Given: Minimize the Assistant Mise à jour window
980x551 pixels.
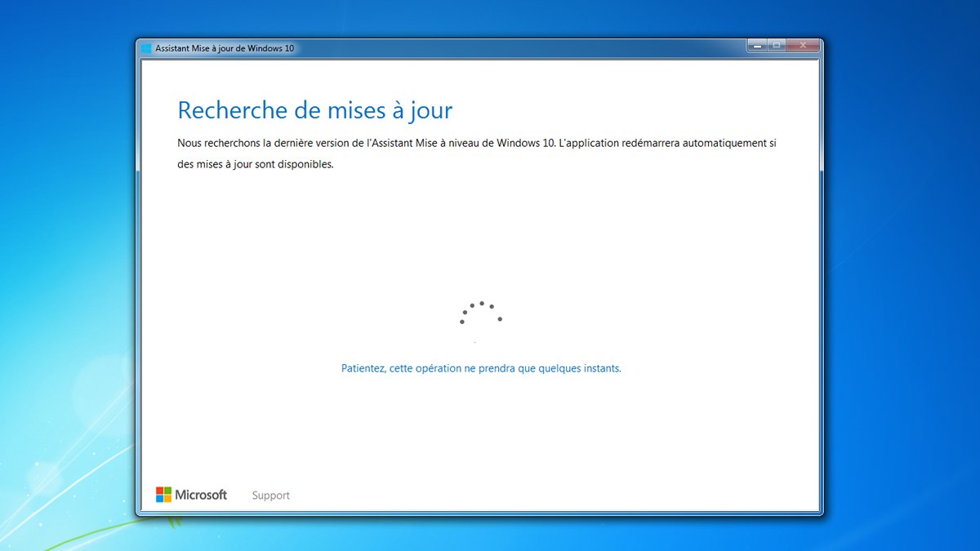Looking at the screenshot, I should click(x=757, y=46).
